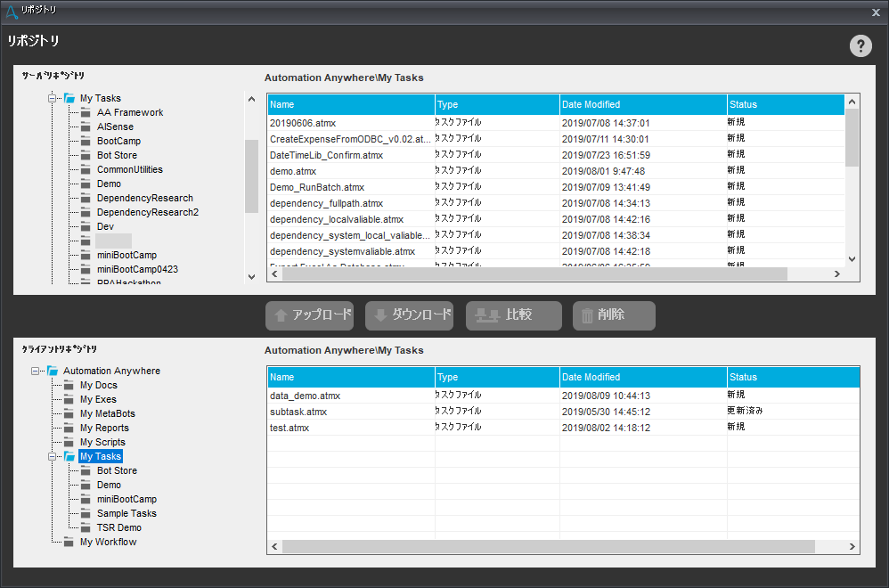The image size is (889, 588).
Task: Select miniBootCamp in the server repository tree
Action: (x=126, y=255)
